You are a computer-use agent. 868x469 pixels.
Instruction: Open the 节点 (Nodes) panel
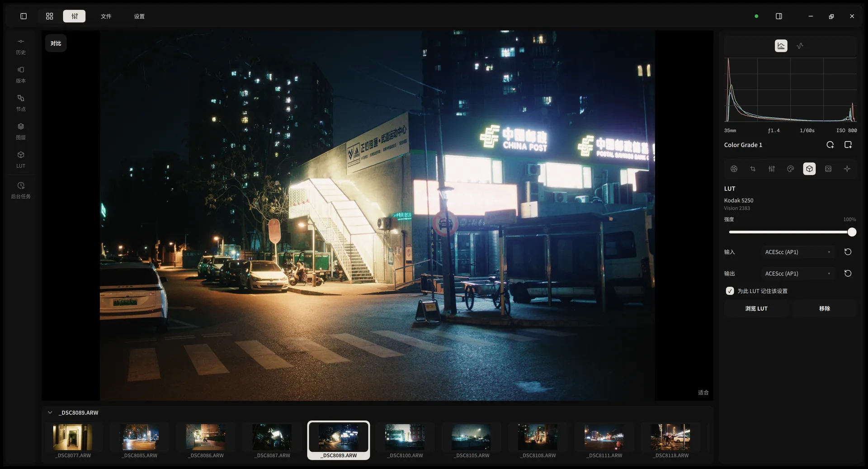[x=21, y=103]
